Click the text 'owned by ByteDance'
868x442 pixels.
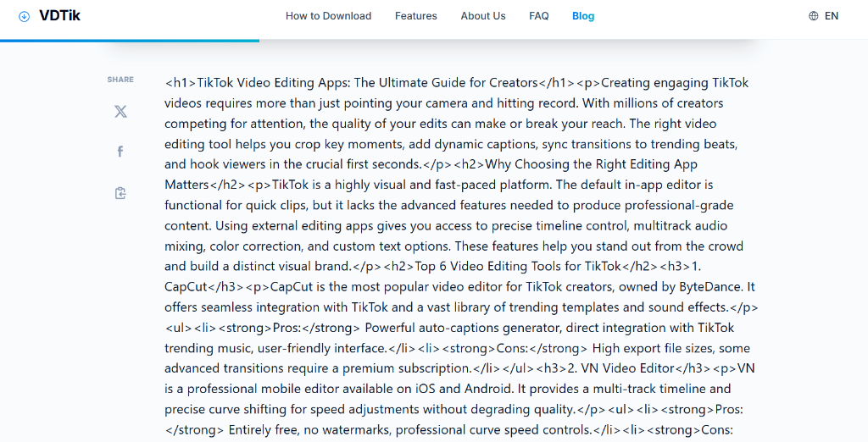tap(682, 287)
